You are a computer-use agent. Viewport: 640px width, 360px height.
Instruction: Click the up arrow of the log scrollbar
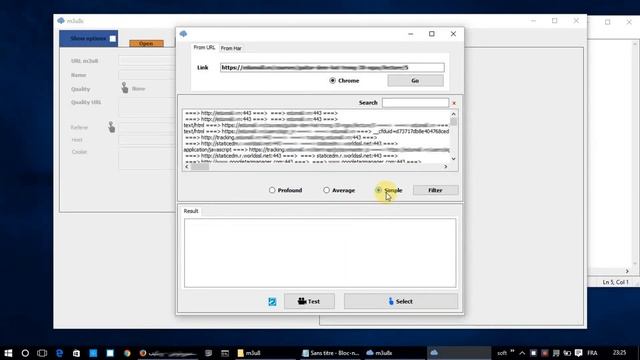[453, 114]
